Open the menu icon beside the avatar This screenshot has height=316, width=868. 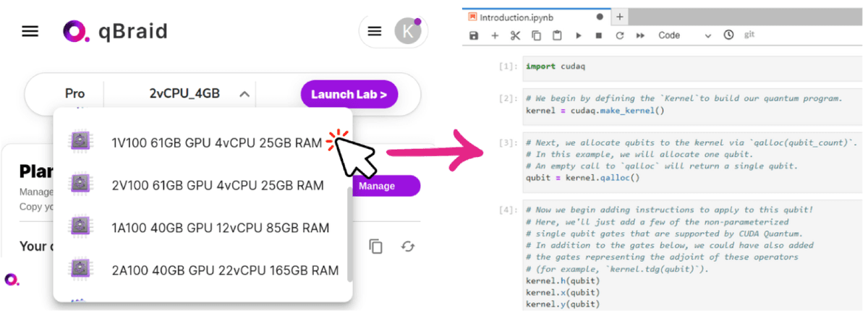tap(375, 30)
